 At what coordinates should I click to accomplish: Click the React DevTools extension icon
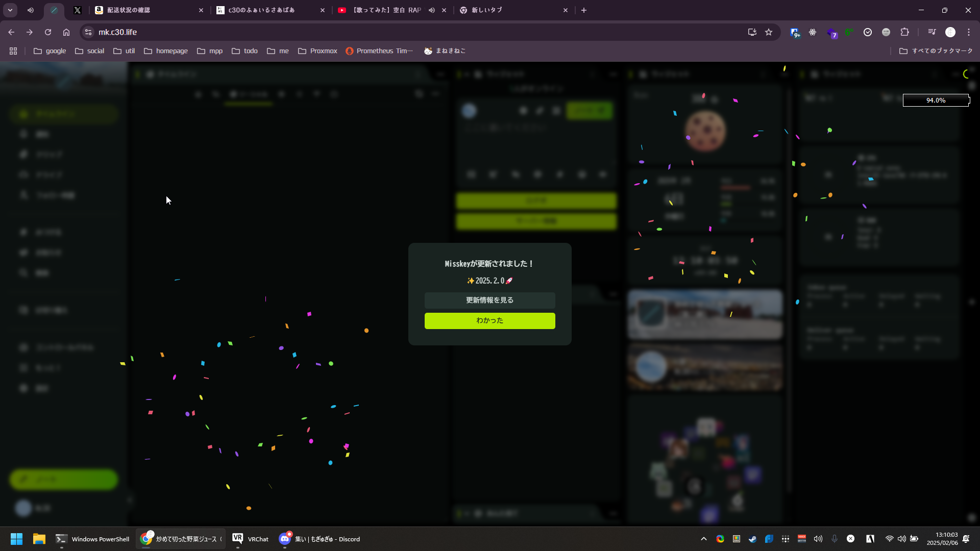[x=813, y=32]
